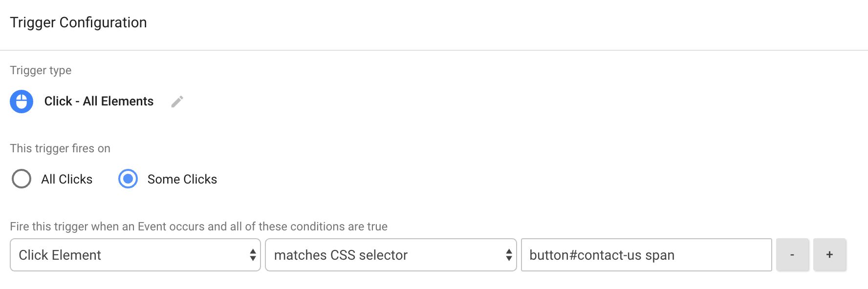Click the "Some Clicks" option label
This screenshot has width=868, height=289.
pos(182,179)
